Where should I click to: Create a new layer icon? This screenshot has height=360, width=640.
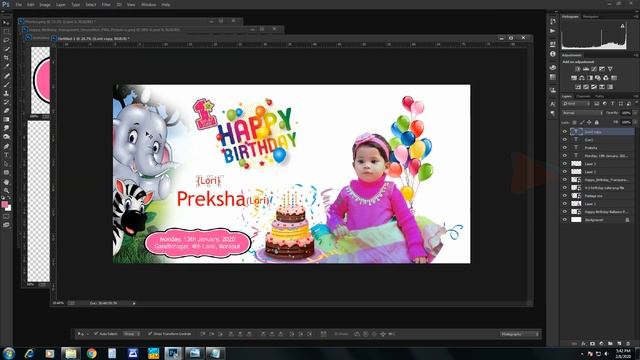(x=619, y=344)
